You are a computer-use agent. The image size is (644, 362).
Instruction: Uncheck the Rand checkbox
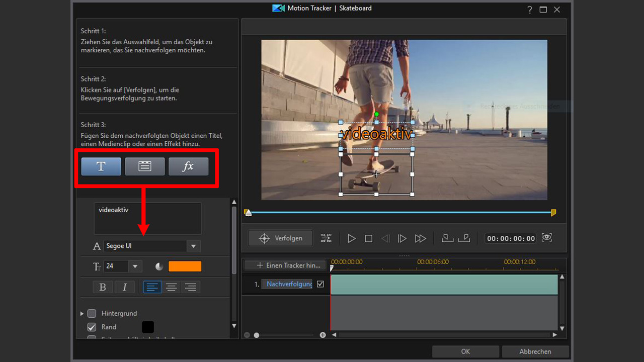(92, 327)
